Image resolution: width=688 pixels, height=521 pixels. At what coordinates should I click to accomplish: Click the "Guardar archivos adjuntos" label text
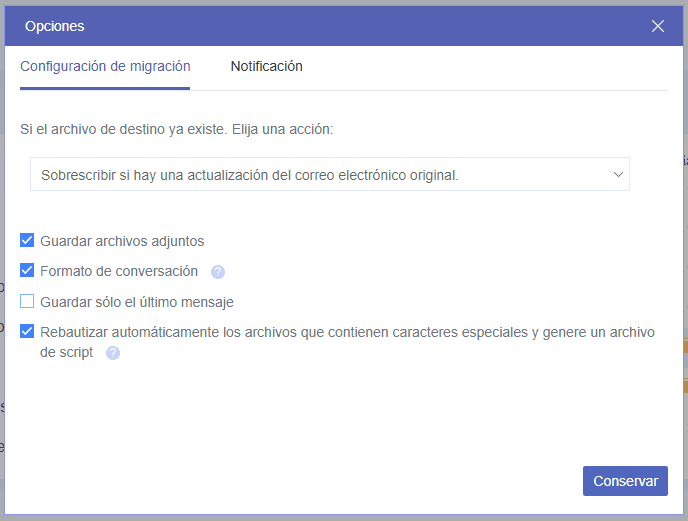click(122, 241)
